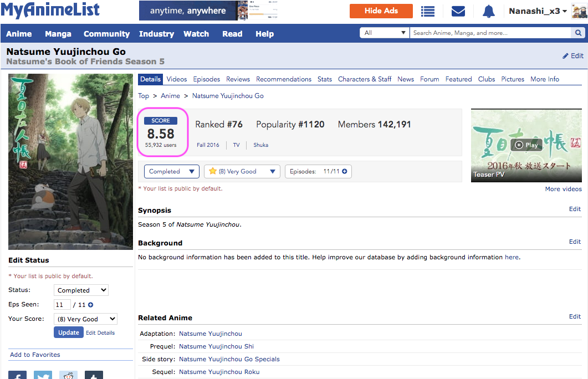588x379 pixels.
Task: Focus the Search Anime, Manga field
Action: point(489,33)
